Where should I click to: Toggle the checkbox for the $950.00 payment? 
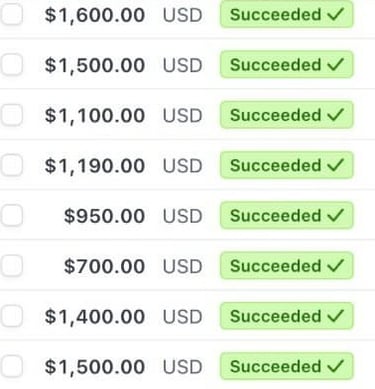click(12, 215)
